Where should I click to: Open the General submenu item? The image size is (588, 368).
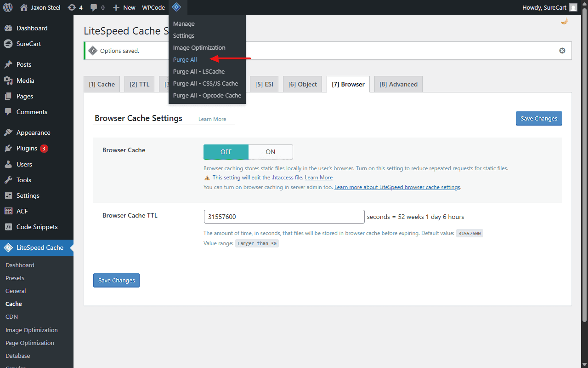click(x=16, y=291)
